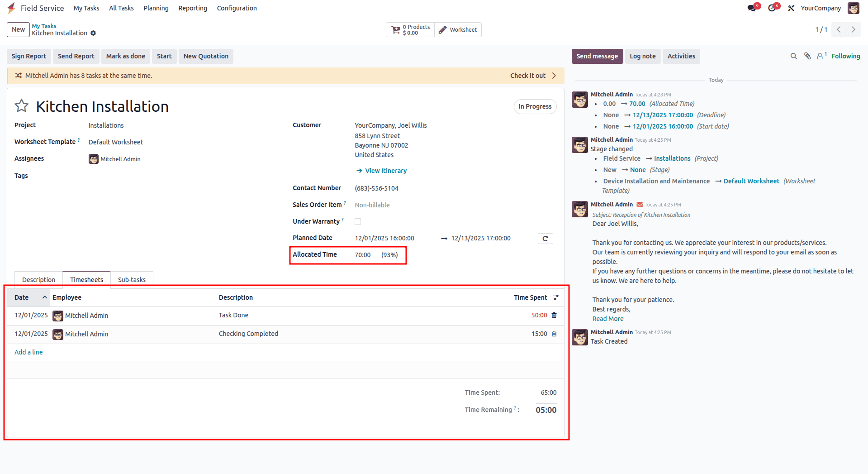Open View Itinerary link
This screenshot has height=474, width=868.
pos(385,171)
